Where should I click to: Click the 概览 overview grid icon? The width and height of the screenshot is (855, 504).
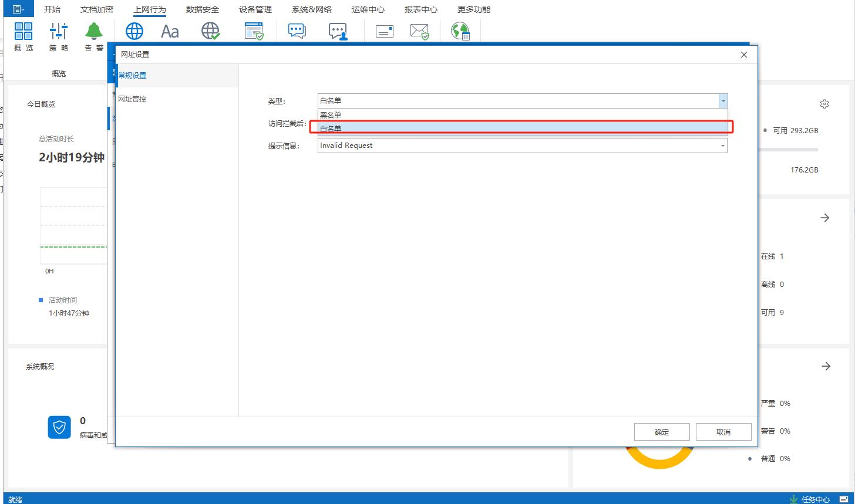(x=23, y=32)
